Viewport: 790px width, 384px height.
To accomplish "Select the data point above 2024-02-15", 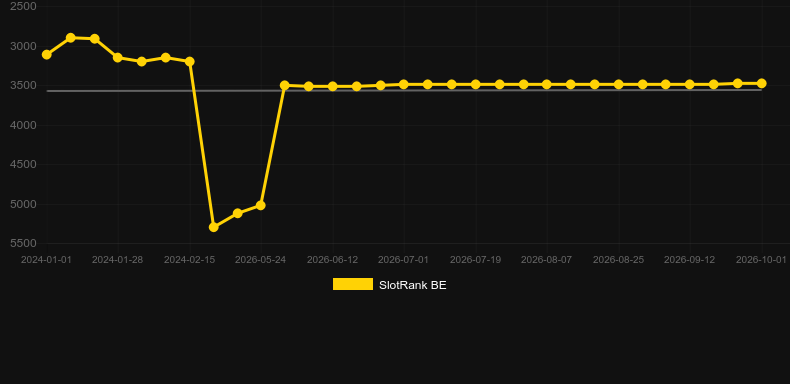I will [190, 61].
